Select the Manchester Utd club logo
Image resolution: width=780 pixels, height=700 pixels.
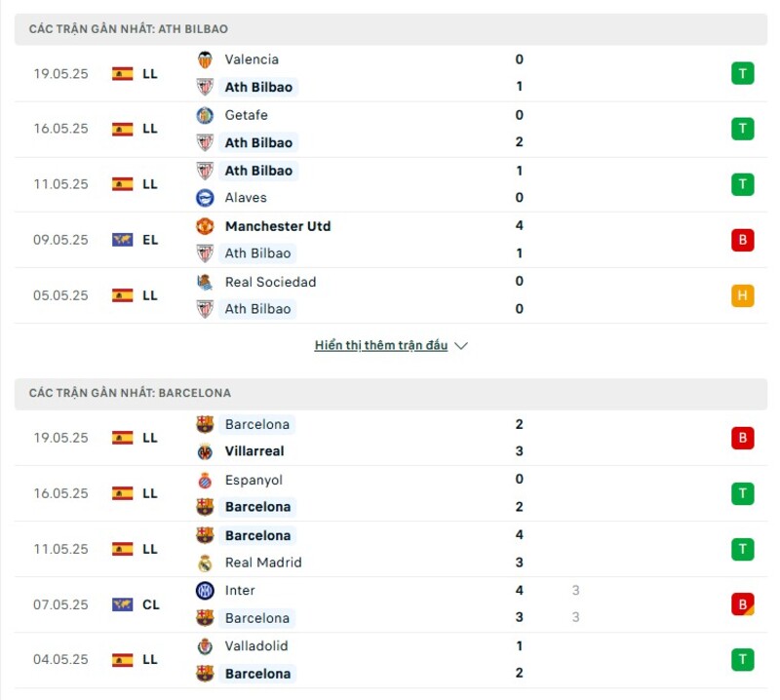205,226
